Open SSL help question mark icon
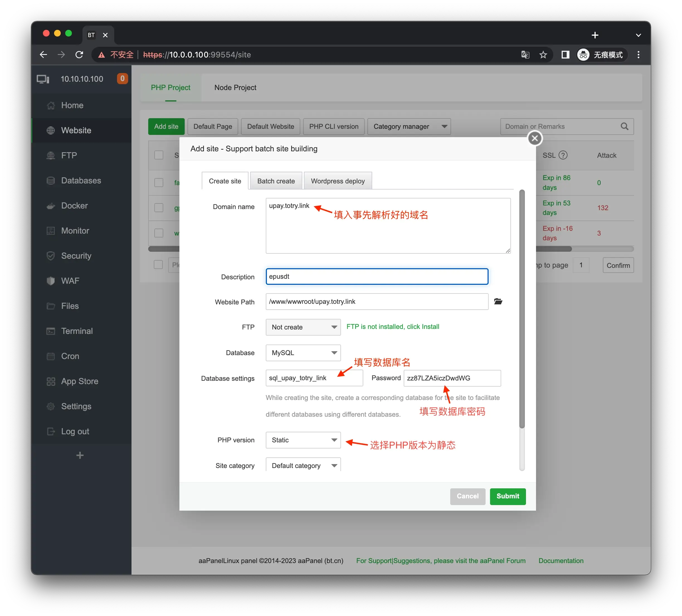Image resolution: width=682 pixels, height=616 pixels. (x=563, y=155)
